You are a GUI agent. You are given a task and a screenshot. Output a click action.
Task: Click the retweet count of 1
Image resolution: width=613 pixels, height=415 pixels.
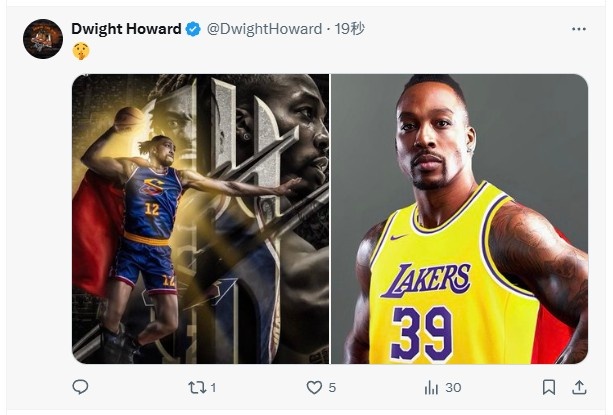pos(213,388)
